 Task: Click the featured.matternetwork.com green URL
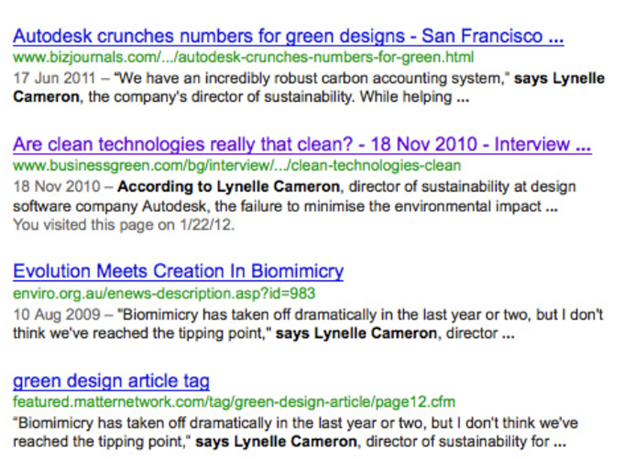pyautogui.click(x=234, y=402)
